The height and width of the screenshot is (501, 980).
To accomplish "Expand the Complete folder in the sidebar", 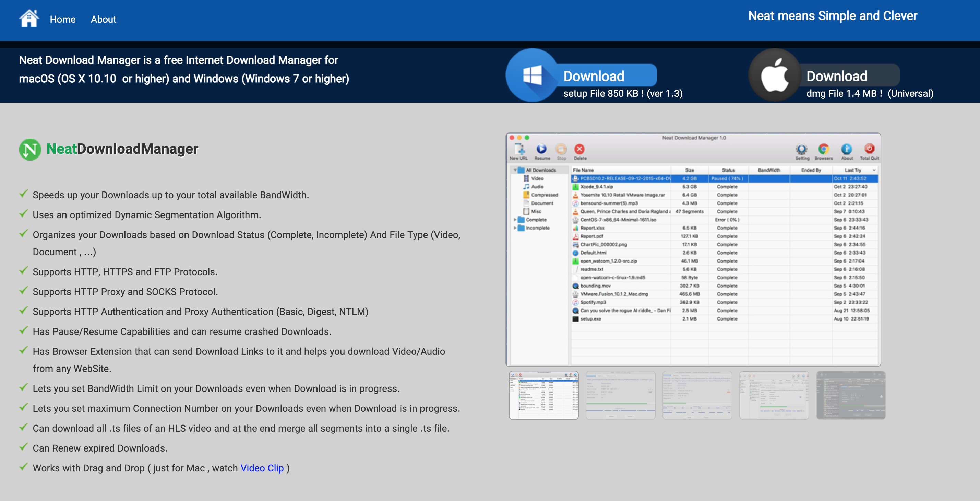I will pos(514,220).
